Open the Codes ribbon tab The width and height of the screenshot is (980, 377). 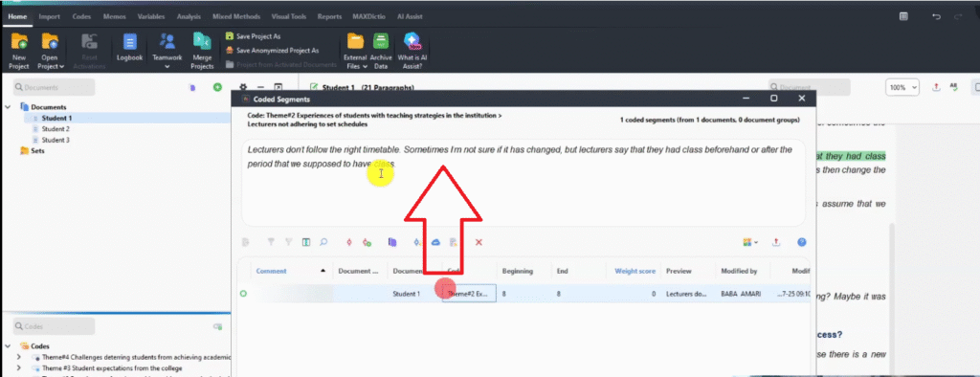tap(82, 17)
